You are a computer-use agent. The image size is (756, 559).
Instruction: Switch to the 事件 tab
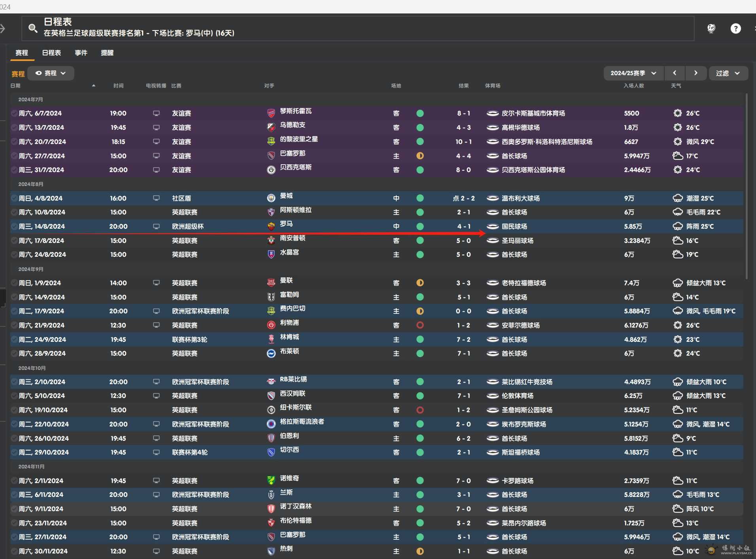point(81,53)
